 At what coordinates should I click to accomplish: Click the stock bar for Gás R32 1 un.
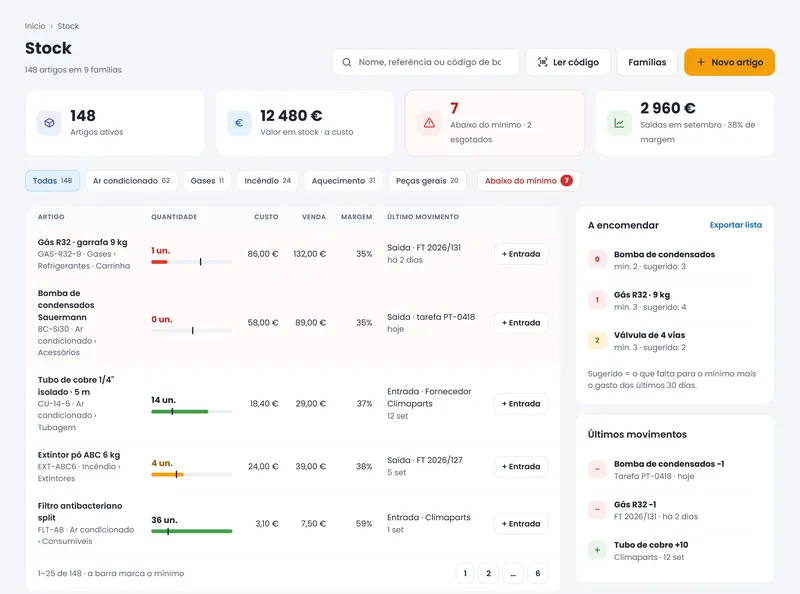click(x=192, y=262)
